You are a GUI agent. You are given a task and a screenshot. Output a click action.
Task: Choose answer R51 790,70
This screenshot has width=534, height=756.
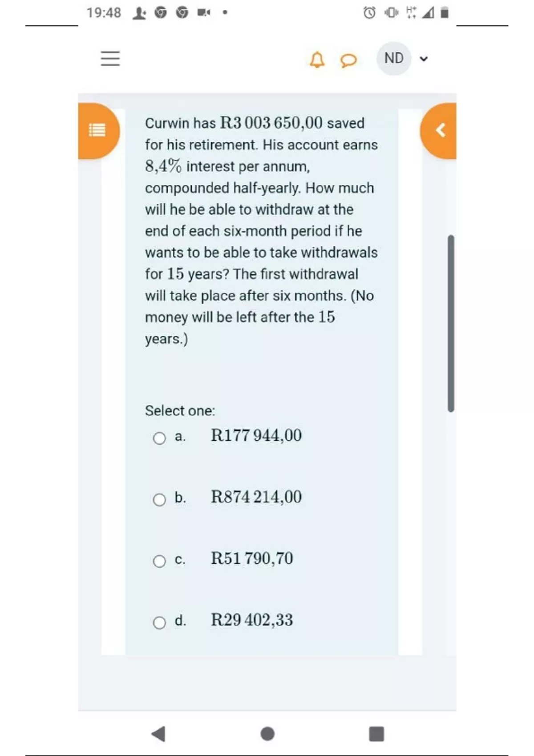(252, 558)
